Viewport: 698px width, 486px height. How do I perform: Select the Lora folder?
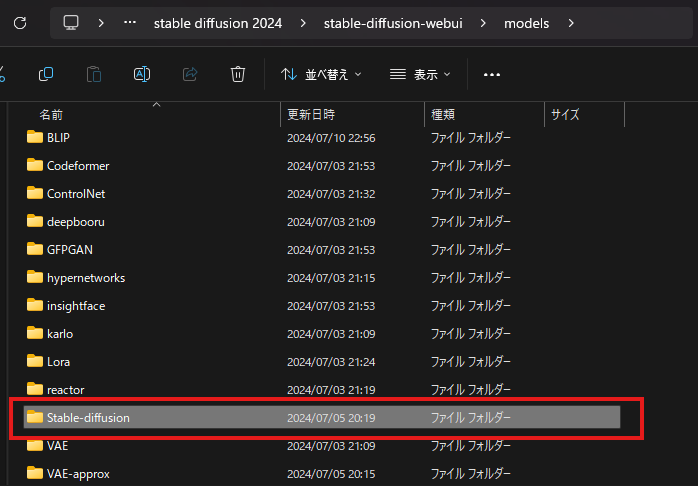tap(58, 361)
